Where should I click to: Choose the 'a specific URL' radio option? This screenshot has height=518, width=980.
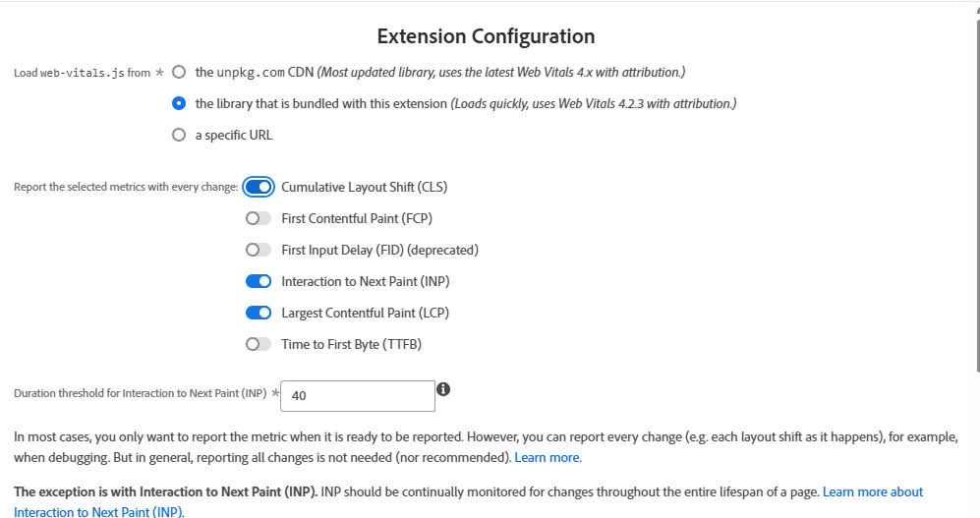pos(178,135)
